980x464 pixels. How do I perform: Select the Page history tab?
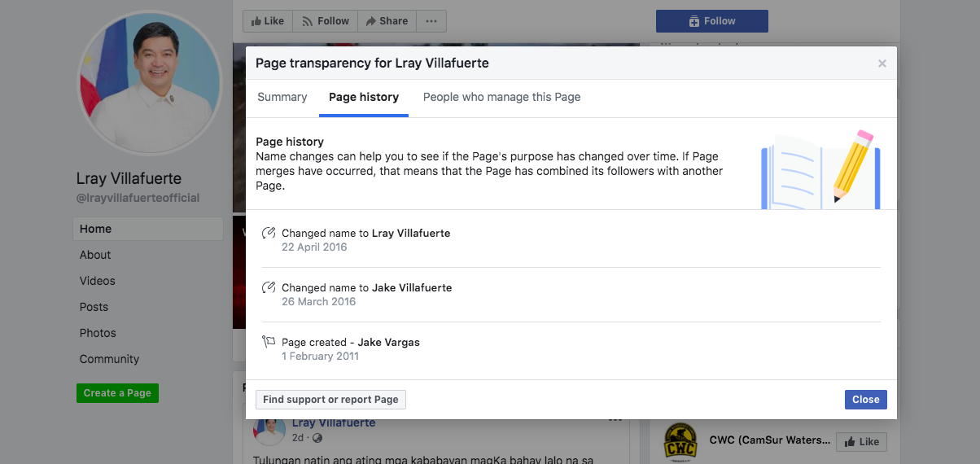364,97
